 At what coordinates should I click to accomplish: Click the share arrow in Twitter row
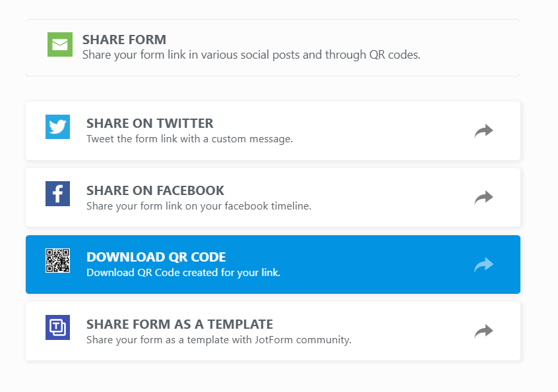(483, 131)
